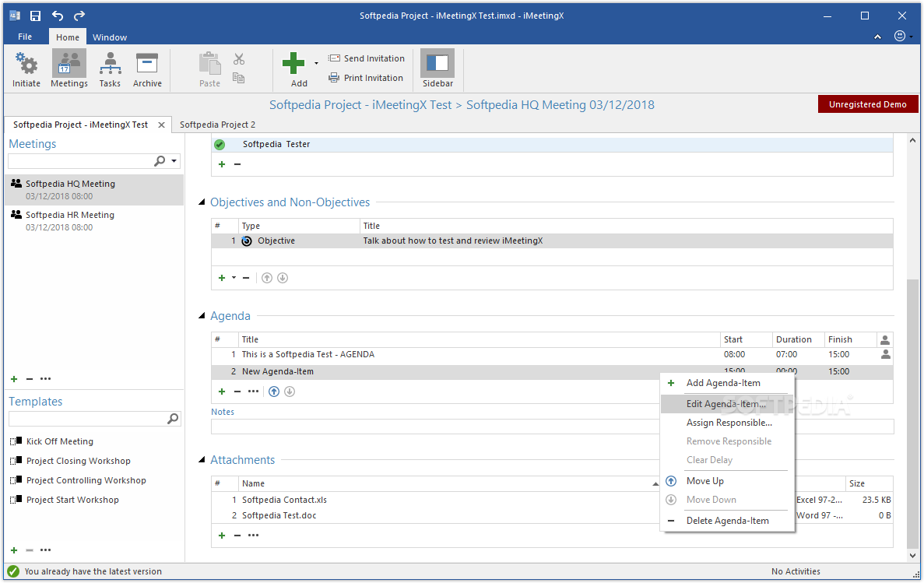924x583 pixels.
Task: Click the Initiate gears icon
Action: pyautogui.click(x=26, y=64)
